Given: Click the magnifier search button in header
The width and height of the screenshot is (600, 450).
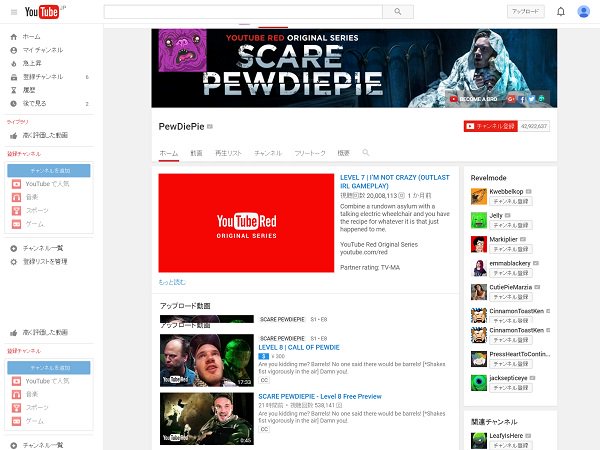Looking at the screenshot, I should pos(398,12).
